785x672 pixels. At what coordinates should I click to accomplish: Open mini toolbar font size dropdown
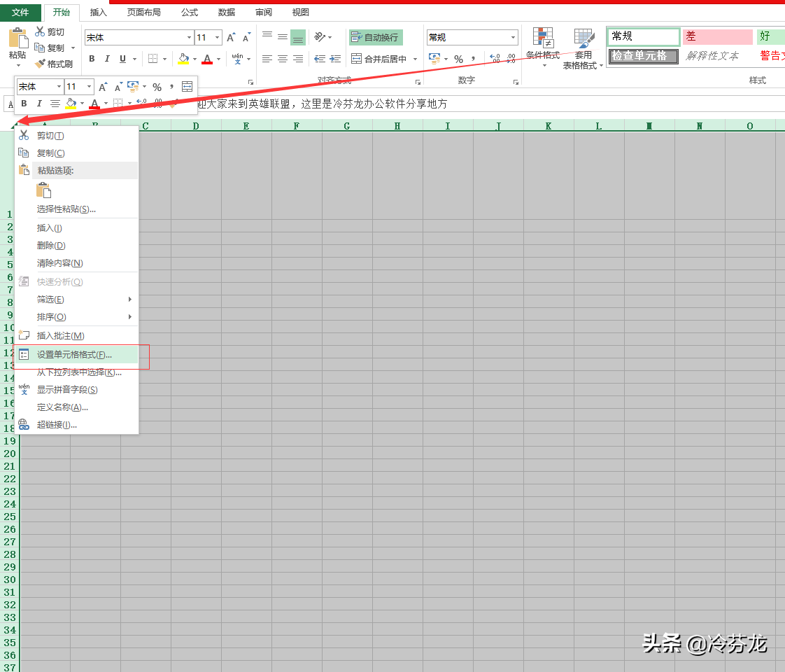[x=89, y=87]
